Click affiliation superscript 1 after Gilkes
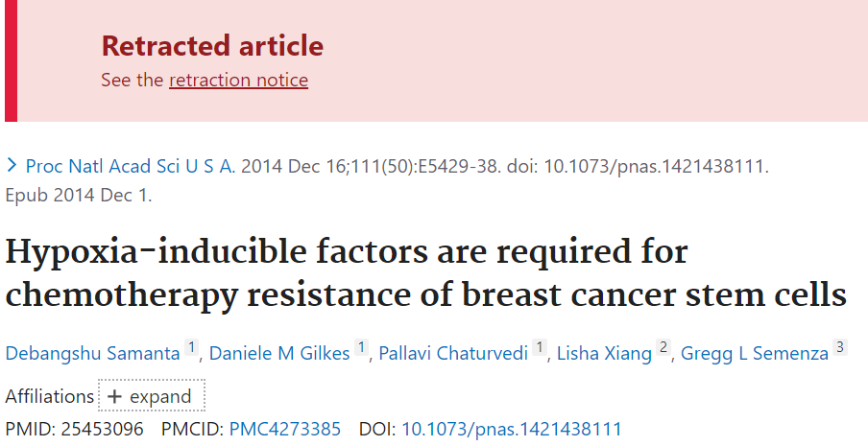This screenshot has height=446, width=868. click(x=361, y=347)
